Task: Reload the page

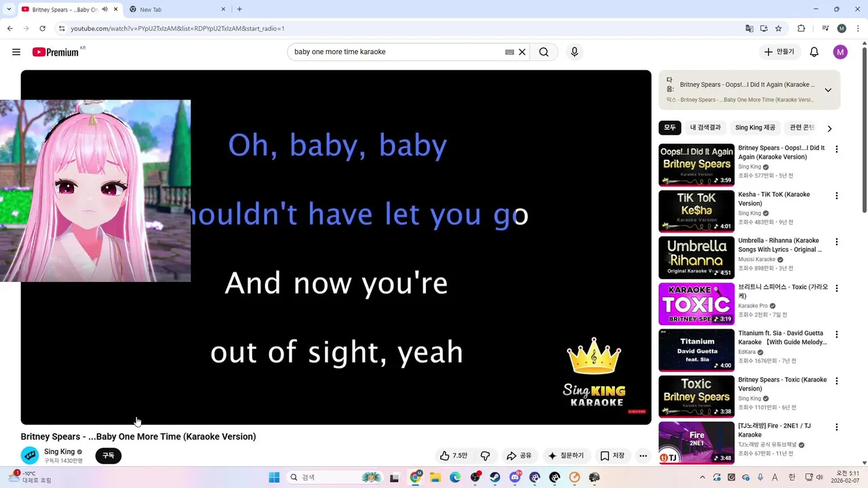Action: (42, 28)
